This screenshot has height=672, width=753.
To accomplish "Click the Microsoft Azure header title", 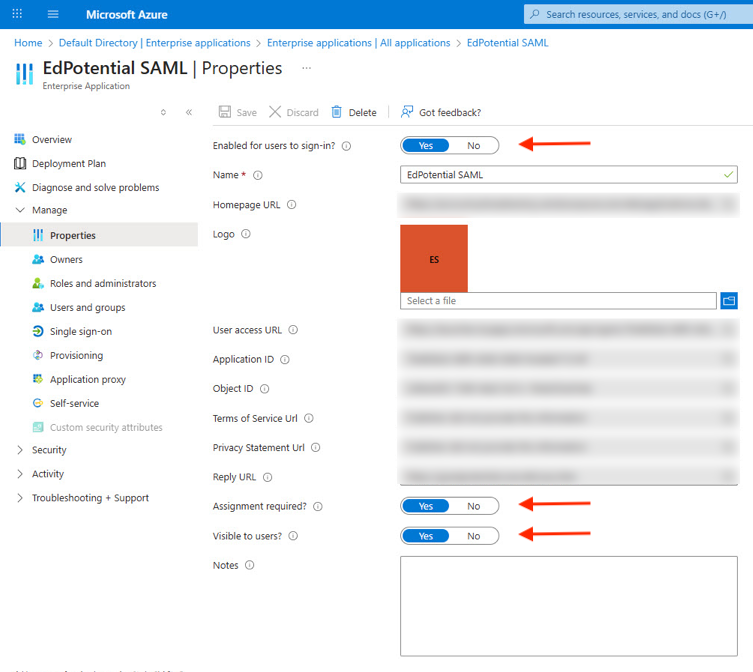I will tap(127, 14).
